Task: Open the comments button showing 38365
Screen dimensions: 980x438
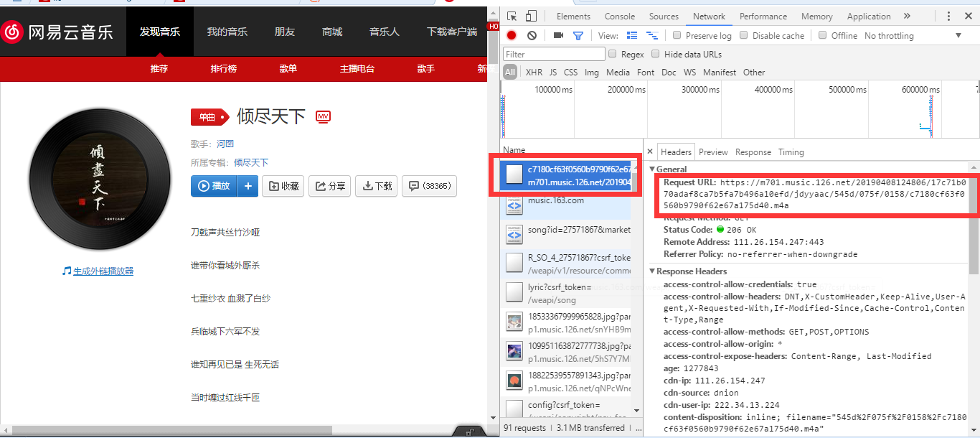Action: [x=429, y=186]
